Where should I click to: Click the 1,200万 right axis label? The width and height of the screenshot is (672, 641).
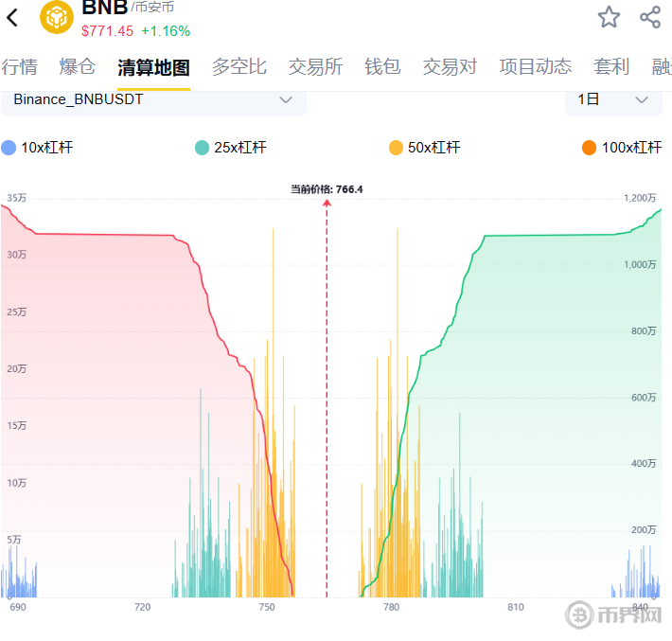pos(640,198)
